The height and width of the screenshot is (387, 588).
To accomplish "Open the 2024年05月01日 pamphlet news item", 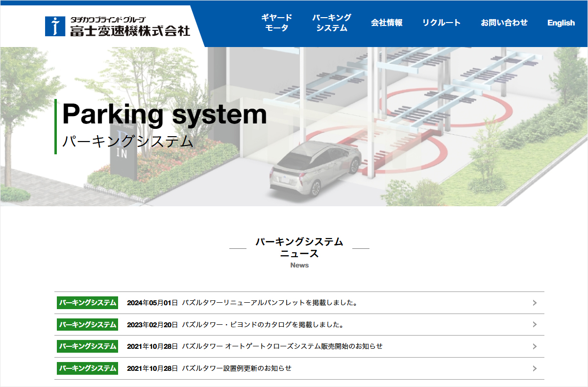I will click(x=299, y=303).
